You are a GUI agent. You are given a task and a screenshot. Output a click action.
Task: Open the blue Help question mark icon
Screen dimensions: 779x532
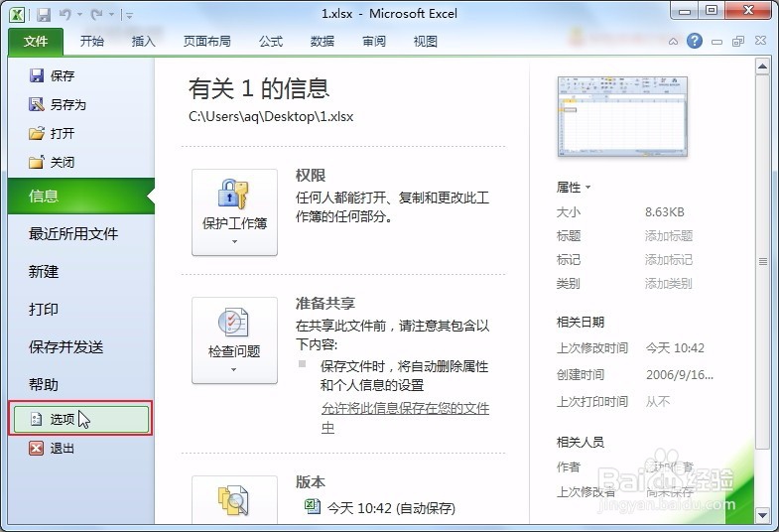694,41
